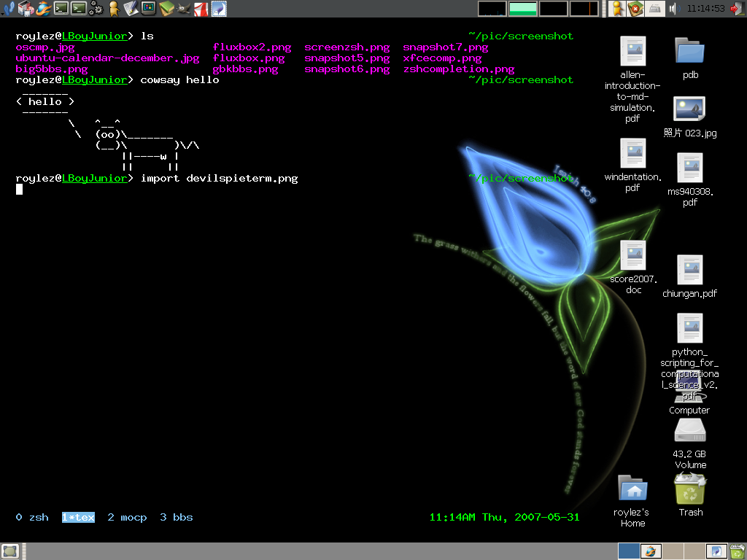
Task: Click the import devilspieterm.png command
Action: [219, 179]
